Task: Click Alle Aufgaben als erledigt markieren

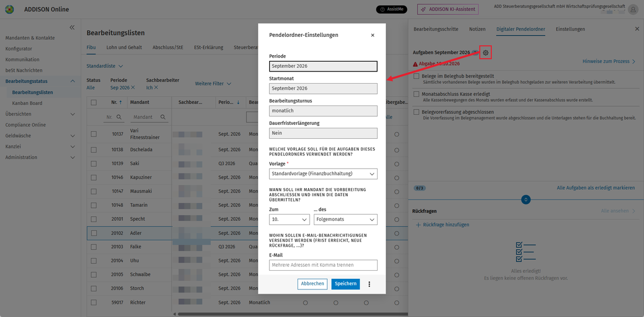Action: click(595, 188)
